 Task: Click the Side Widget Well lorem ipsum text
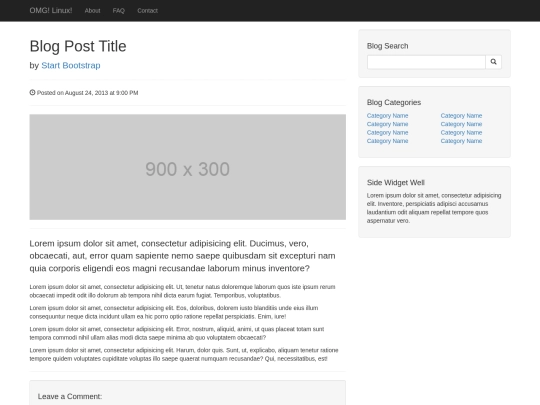(434, 208)
